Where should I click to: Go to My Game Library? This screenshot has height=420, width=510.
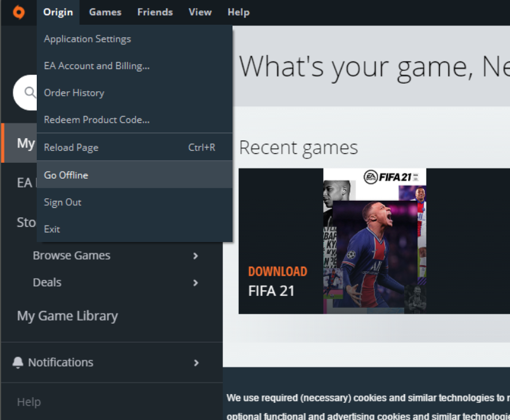tap(67, 315)
